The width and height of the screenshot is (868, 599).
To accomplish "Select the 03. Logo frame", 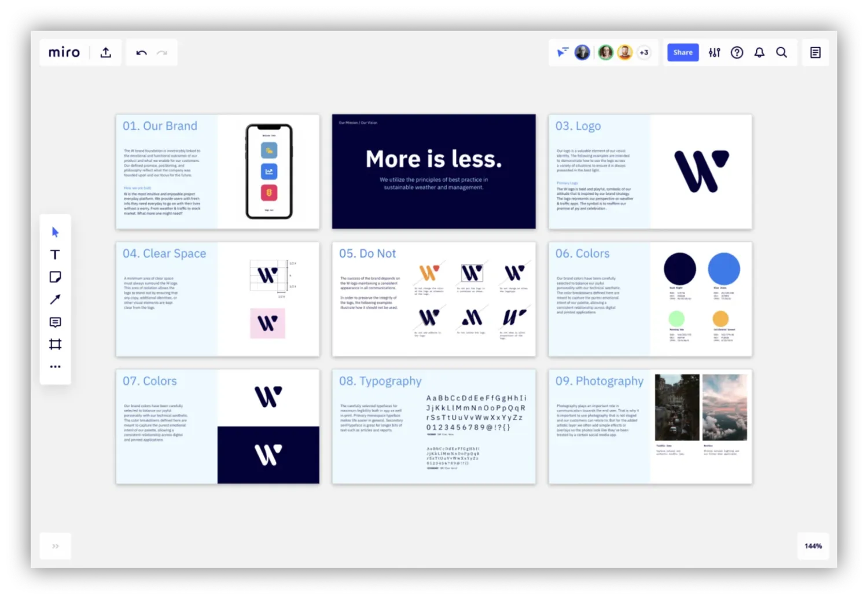I will [x=650, y=171].
